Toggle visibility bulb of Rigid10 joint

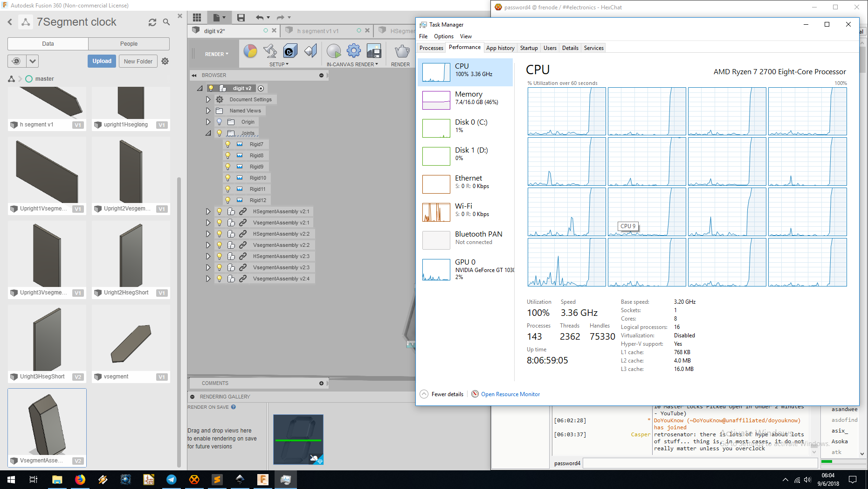227,178
